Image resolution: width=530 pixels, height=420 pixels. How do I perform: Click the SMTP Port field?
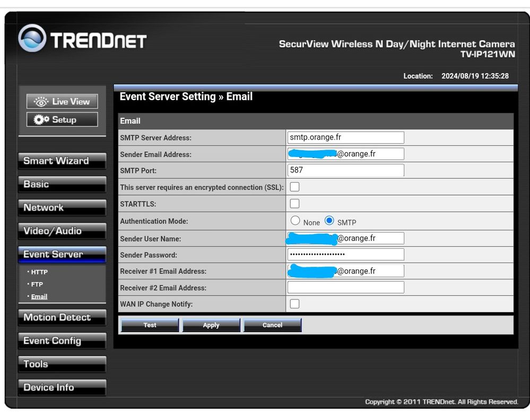tap(346, 170)
